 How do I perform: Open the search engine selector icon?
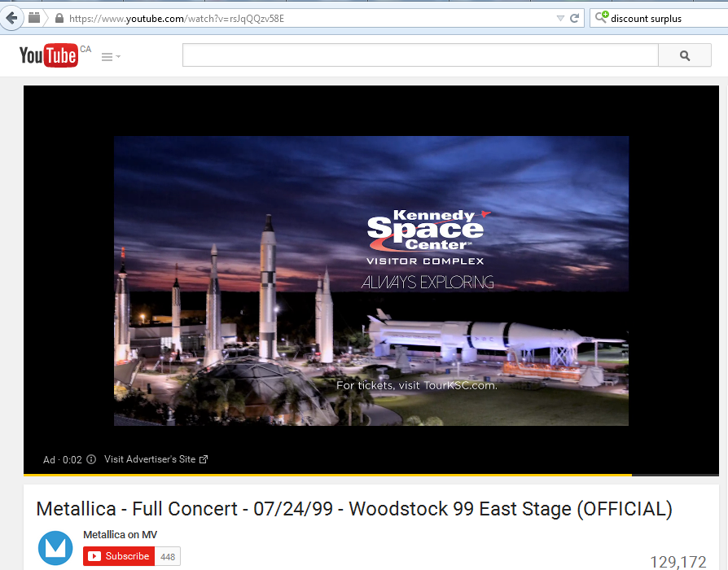click(601, 17)
